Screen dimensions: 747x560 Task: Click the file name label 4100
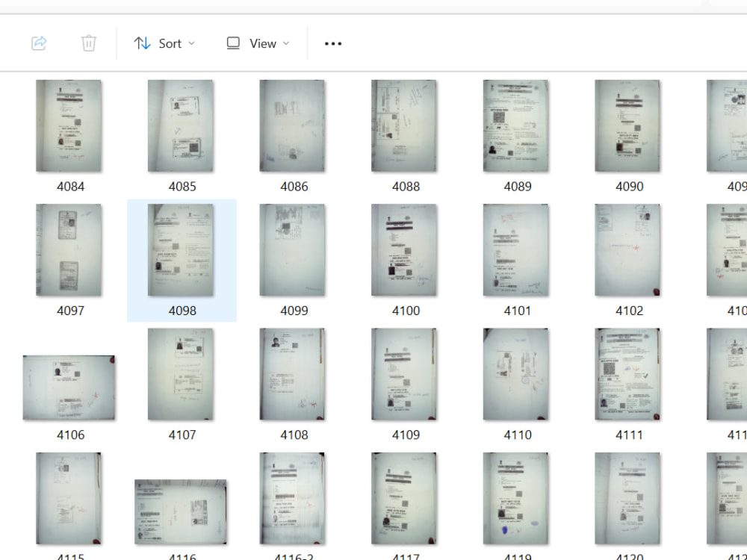pyautogui.click(x=406, y=311)
